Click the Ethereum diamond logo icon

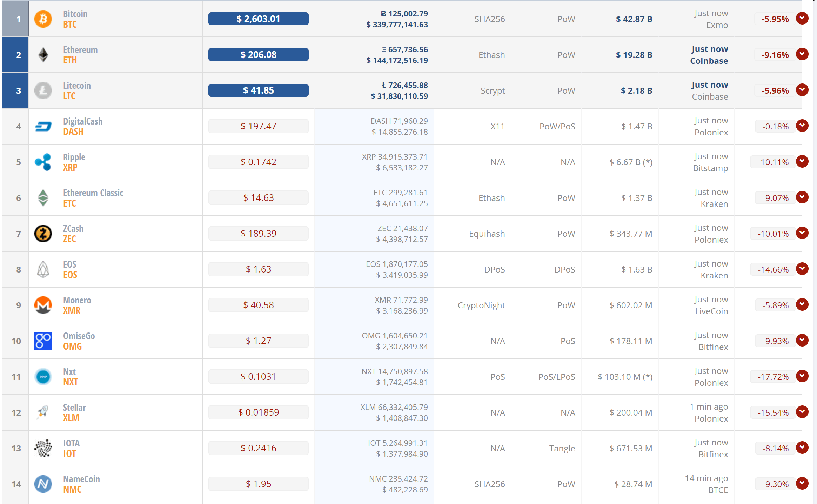(x=43, y=55)
